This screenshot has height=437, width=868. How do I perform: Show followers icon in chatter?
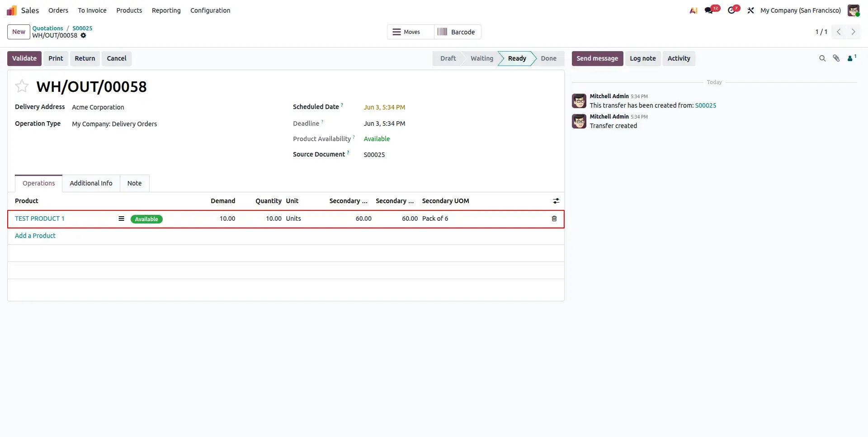tap(852, 58)
